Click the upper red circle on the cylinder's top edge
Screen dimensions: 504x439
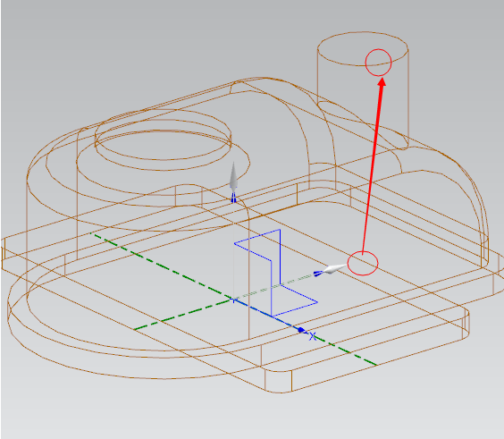378,63
